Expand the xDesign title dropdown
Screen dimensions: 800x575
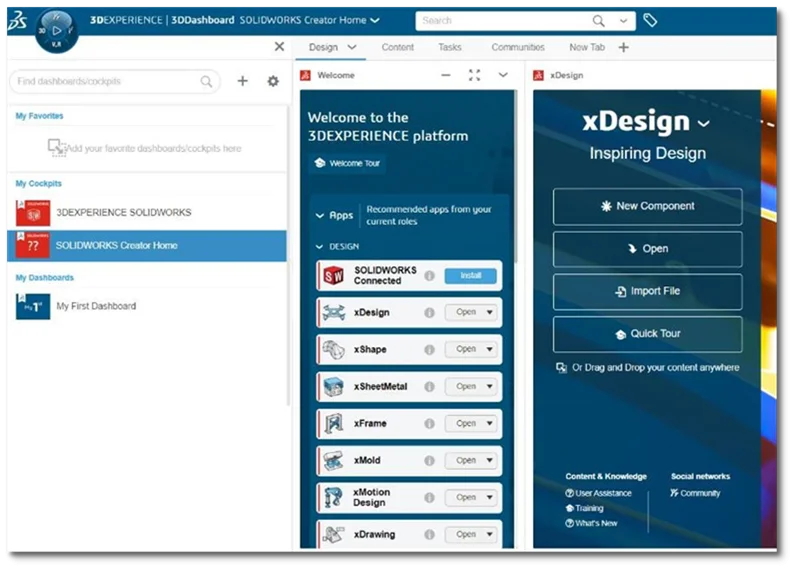(703, 123)
